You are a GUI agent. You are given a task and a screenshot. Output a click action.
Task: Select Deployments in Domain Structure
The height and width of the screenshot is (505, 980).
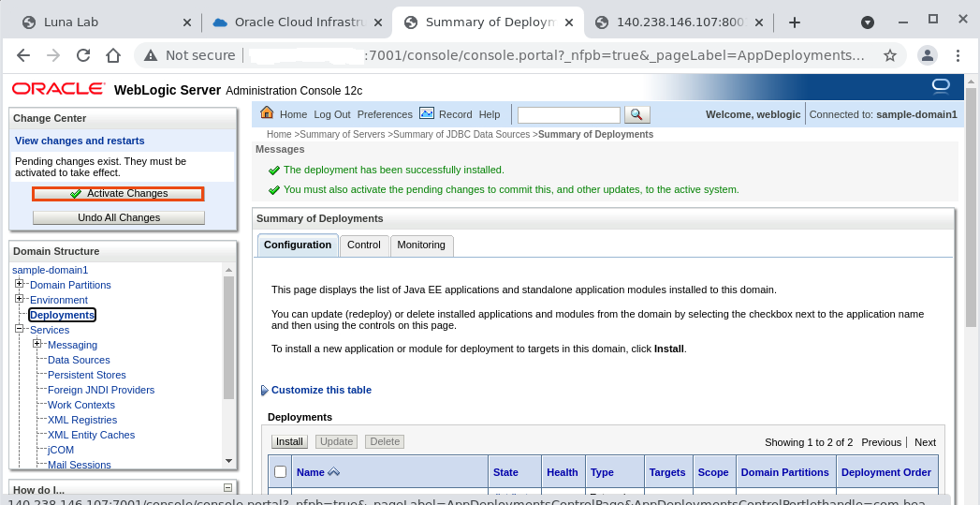[x=62, y=315]
